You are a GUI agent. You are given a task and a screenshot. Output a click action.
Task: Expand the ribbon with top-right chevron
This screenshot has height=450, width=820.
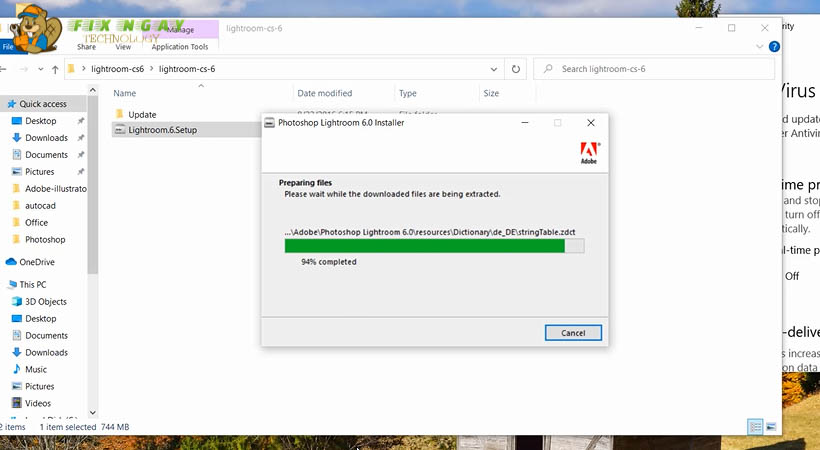coord(761,46)
